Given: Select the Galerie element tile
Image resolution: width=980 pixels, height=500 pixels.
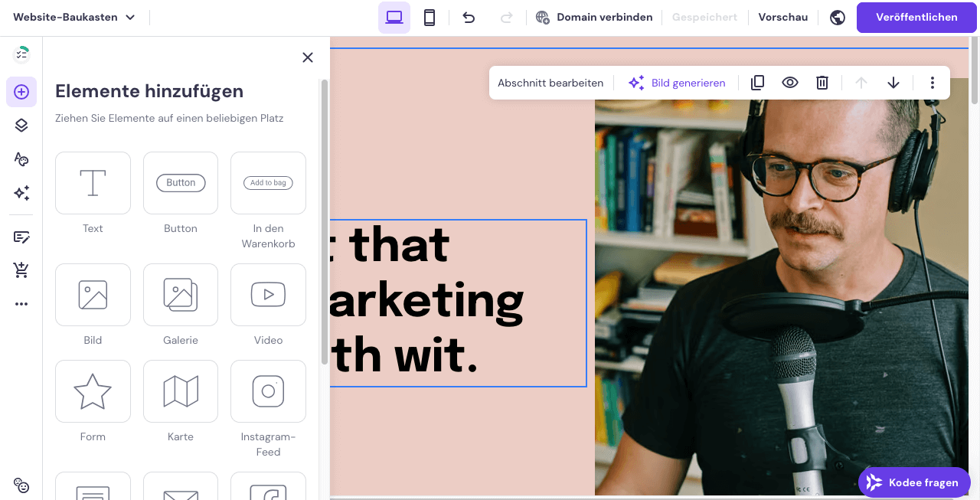Looking at the screenshot, I should [x=181, y=295].
